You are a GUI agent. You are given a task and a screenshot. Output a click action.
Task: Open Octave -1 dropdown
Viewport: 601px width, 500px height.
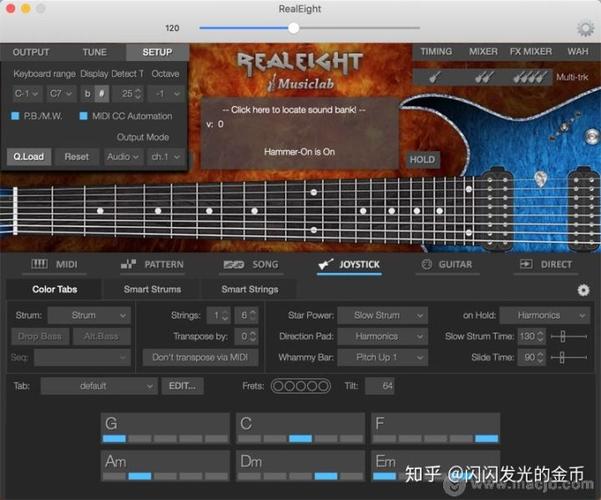[x=167, y=94]
